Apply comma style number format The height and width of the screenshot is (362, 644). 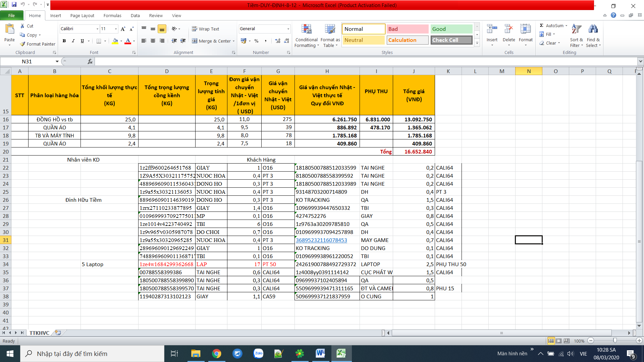pos(266,41)
